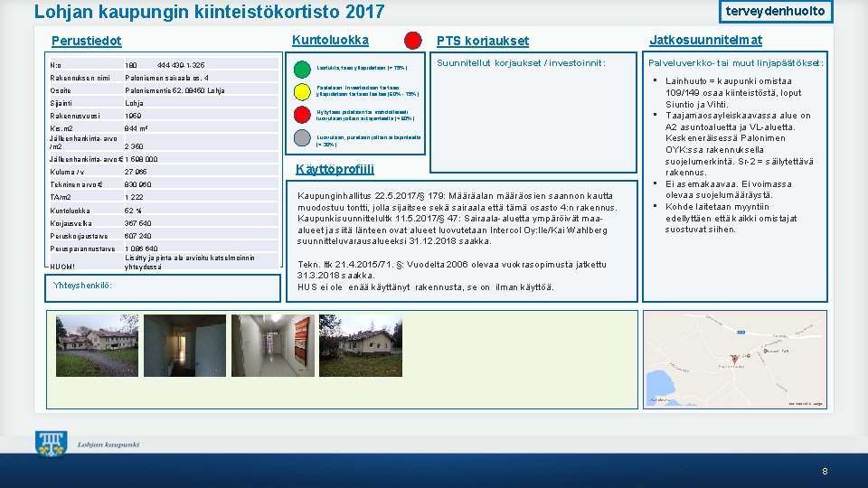The height and width of the screenshot is (488, 868).
Task: Click the 'Lainhuuto = kaupunki omistaa' bullet
Action: [x=733, y=92]
